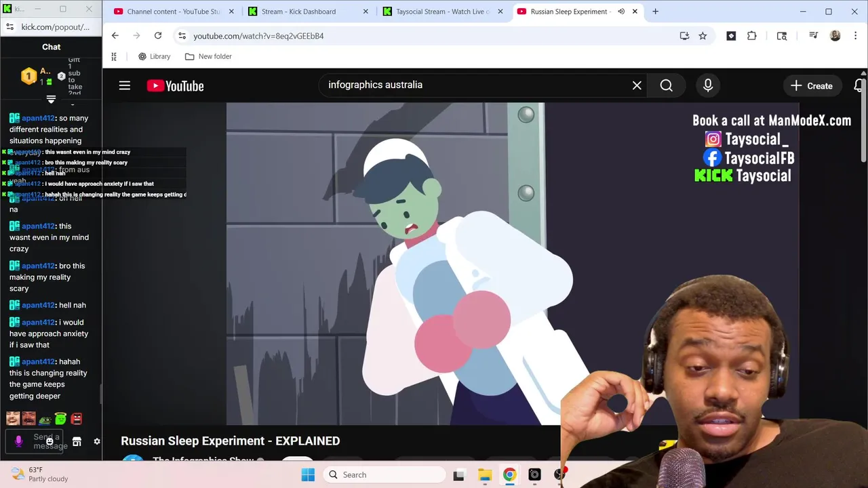This screenshot has width=868, height=488.
Task: Click the "Chat" header in Kick popout
Action: coord(52,47)
